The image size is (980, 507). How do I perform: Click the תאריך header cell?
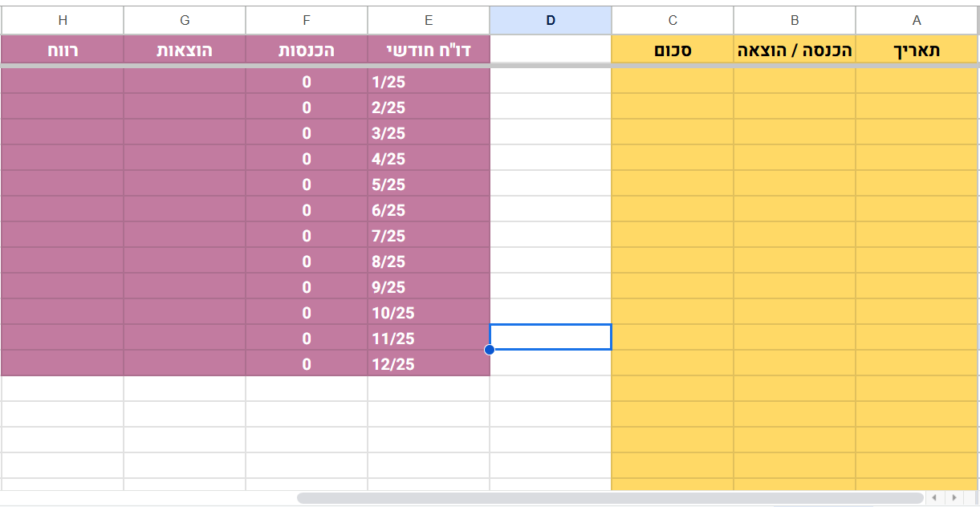(917, 51)
